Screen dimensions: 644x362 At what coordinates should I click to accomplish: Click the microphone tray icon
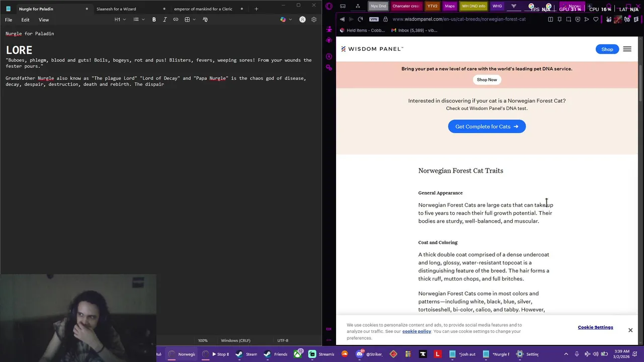click(577, 354)
